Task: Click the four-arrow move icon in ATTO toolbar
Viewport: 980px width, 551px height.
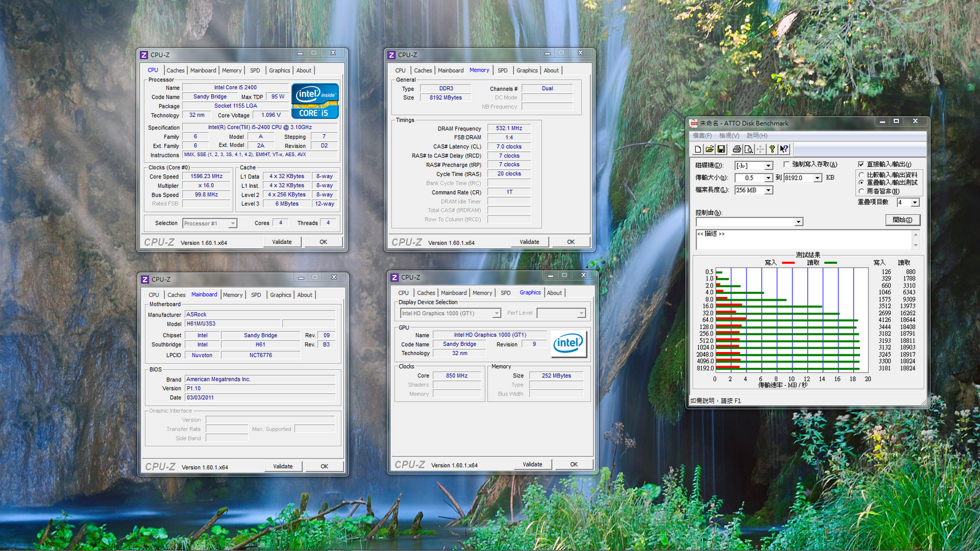Action: pyautogui.click(x=760, y=149)
